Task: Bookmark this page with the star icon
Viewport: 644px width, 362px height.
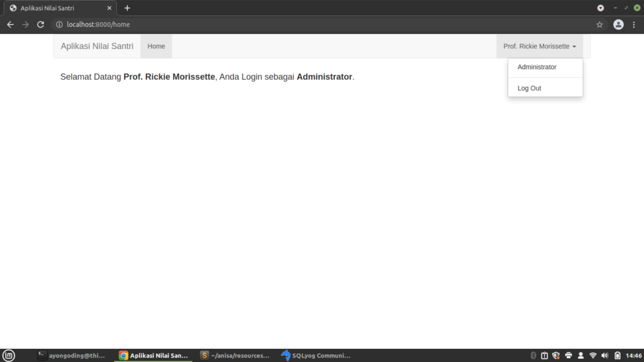Action: tap(599, 25)
